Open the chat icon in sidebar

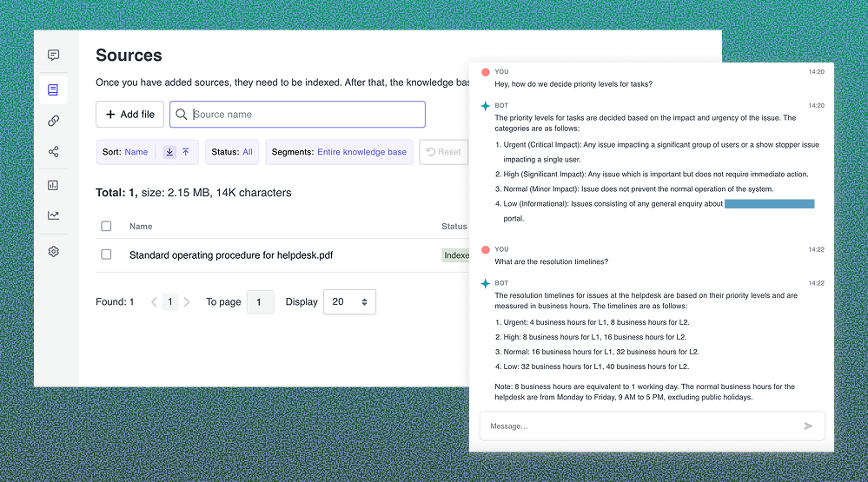click(x=54, y=56)
